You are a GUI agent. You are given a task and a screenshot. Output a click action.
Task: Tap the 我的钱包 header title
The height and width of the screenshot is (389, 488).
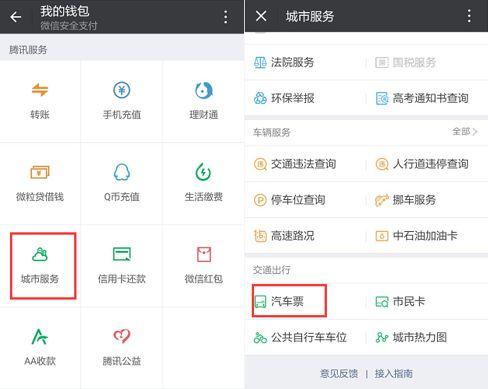coord(65,11)
